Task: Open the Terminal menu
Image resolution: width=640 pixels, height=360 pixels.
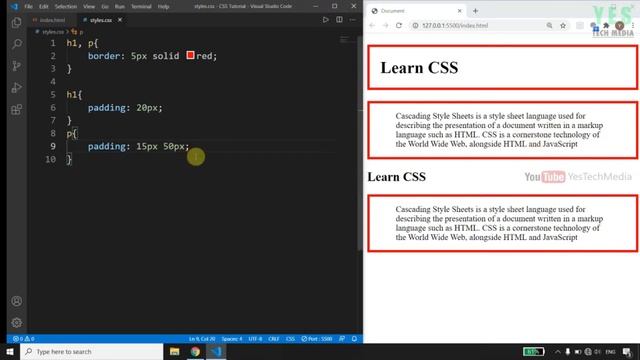Action: (x=141, y=7)
